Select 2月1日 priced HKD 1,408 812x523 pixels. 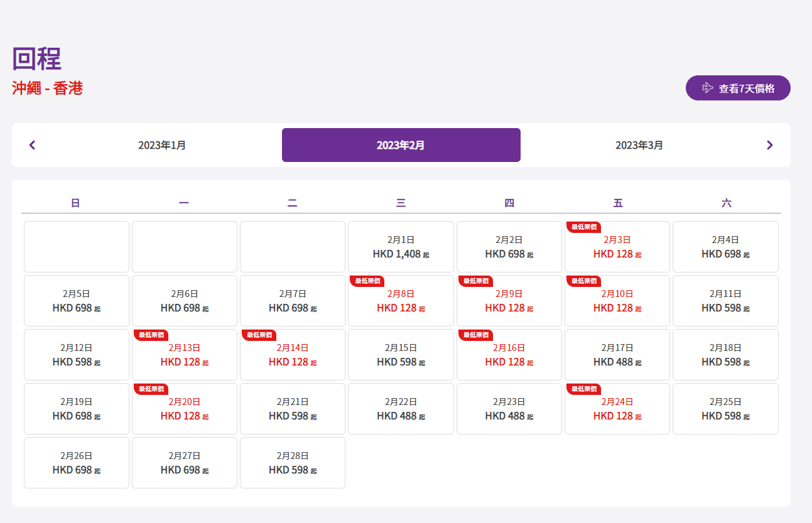[x=401, y=247]
